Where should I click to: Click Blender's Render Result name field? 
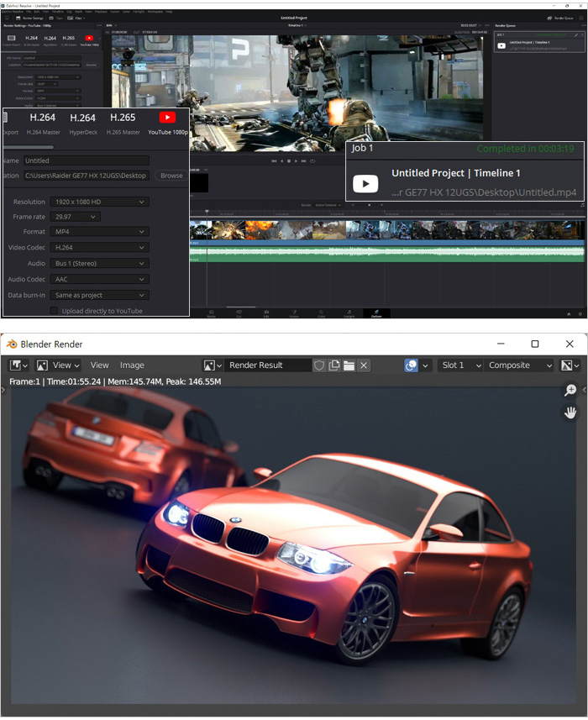pos(268,365)
